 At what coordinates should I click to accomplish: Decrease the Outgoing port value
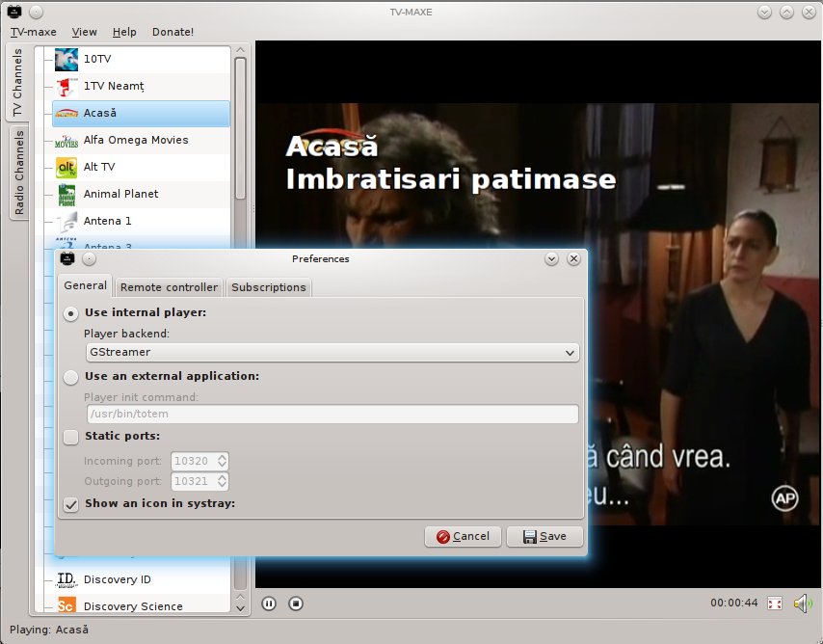222,485
